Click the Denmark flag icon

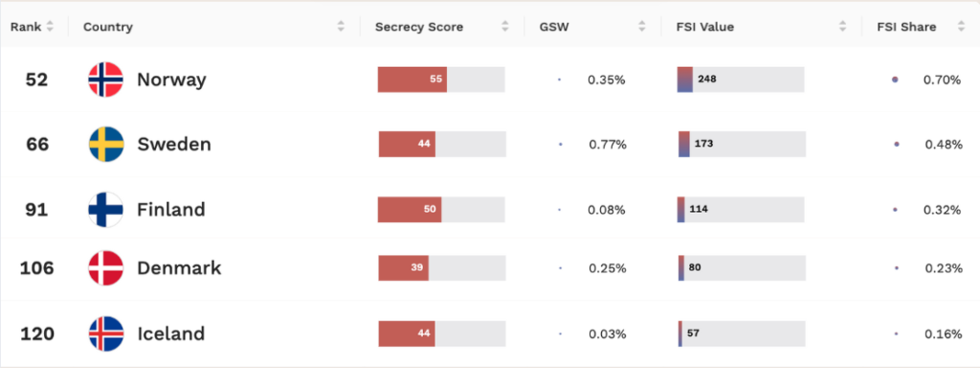105,268
